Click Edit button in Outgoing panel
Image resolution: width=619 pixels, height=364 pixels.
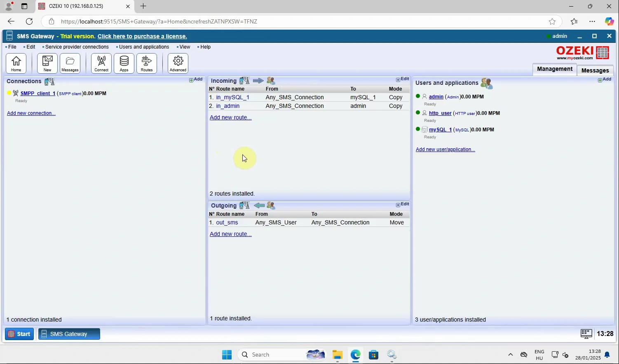pyautogui.click(x=403, y=204)
